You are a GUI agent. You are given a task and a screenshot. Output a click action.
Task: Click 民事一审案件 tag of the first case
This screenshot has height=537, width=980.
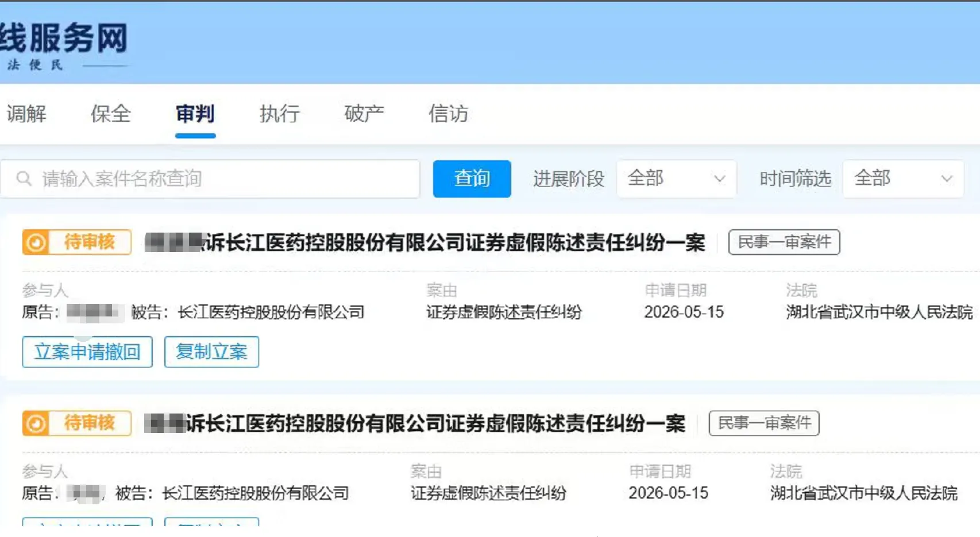pos(784,242)
